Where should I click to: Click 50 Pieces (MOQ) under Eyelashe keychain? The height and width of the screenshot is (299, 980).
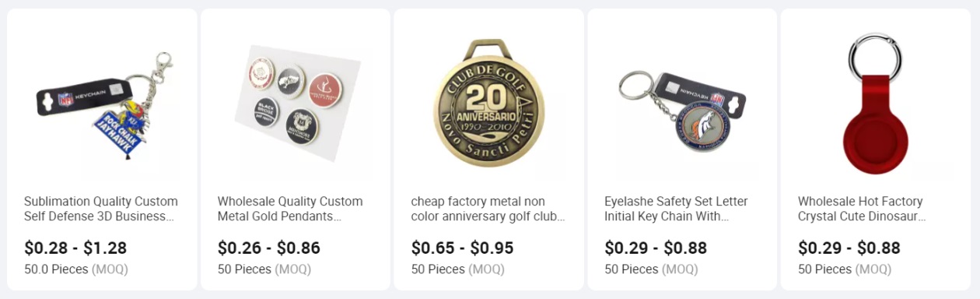pyautogui.click(x=651, y=269)
